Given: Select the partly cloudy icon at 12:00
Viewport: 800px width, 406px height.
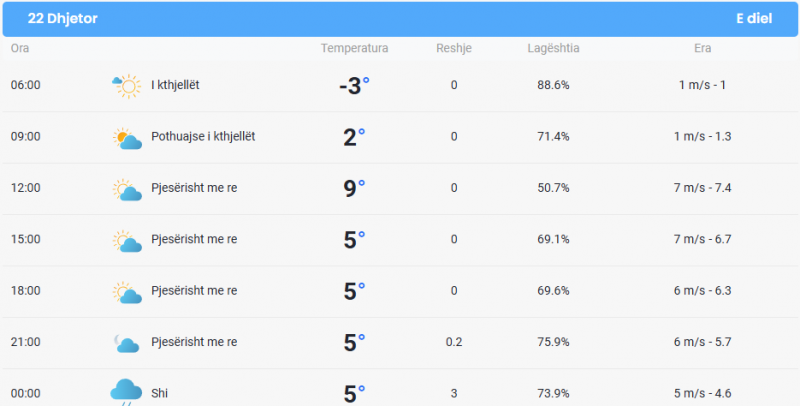Looking at the screenshot, I should (127, 190).
